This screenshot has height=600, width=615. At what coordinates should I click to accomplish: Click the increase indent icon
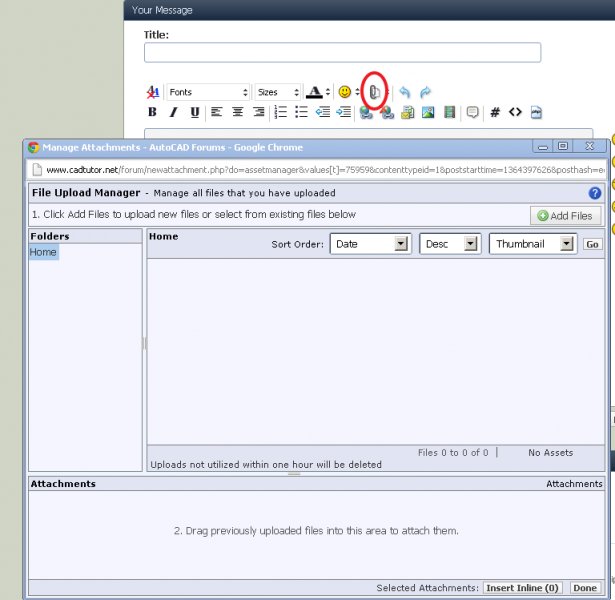pyautogui.click(x=344, y=112)
